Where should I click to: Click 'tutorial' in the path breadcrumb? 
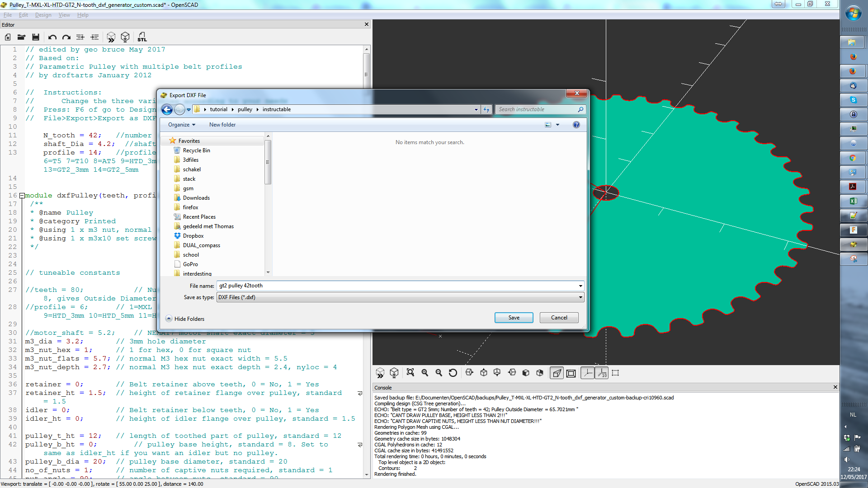[x=218, y=109]
